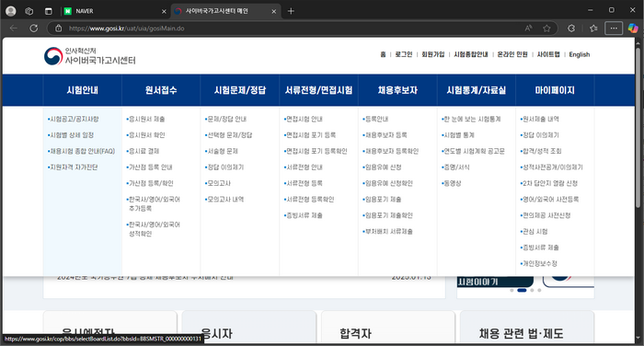Open 선택형 문제/정답 submenu item

point(229,134)
